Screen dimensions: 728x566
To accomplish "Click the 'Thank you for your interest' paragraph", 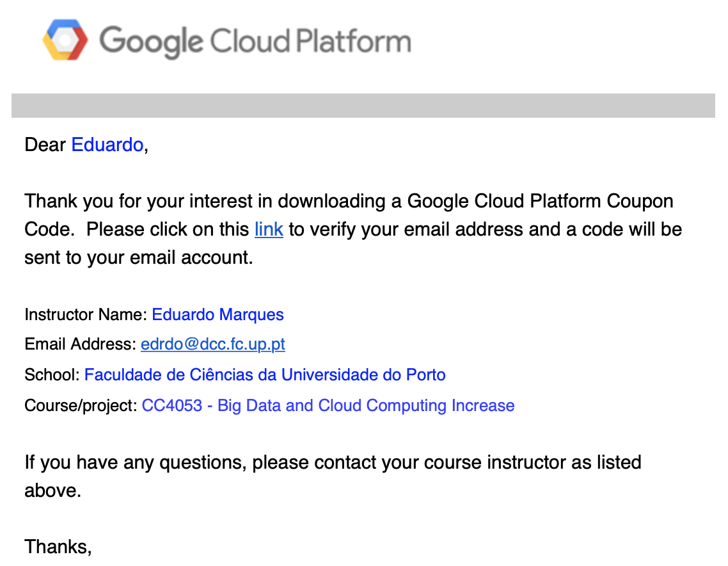I will 353,229.
